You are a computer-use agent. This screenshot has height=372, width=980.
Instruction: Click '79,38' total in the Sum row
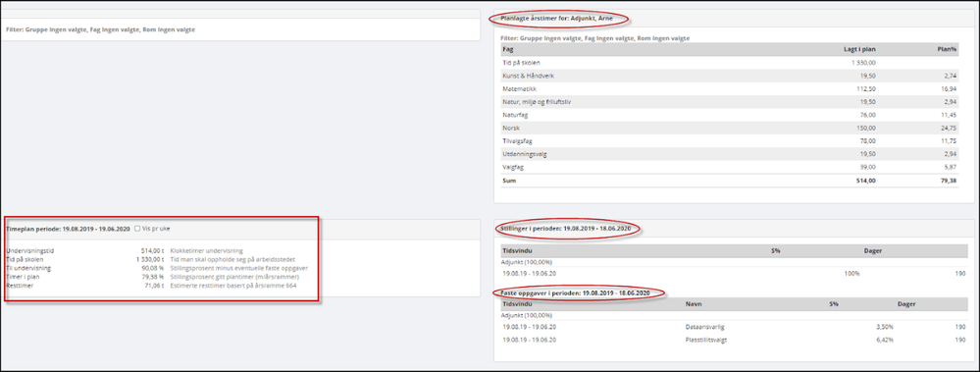pos(950,180)
